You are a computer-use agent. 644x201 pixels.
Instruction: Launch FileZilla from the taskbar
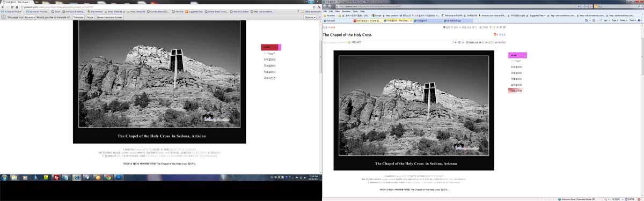56,177
